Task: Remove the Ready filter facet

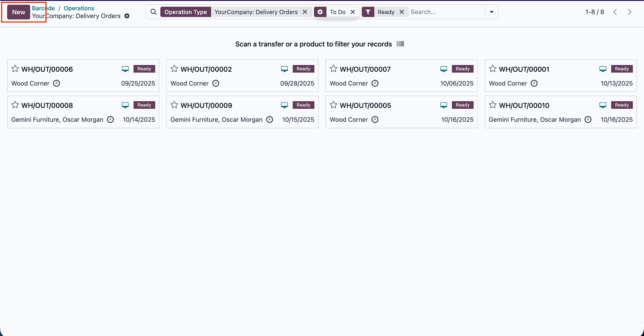Action: click(x=401, y=12)
